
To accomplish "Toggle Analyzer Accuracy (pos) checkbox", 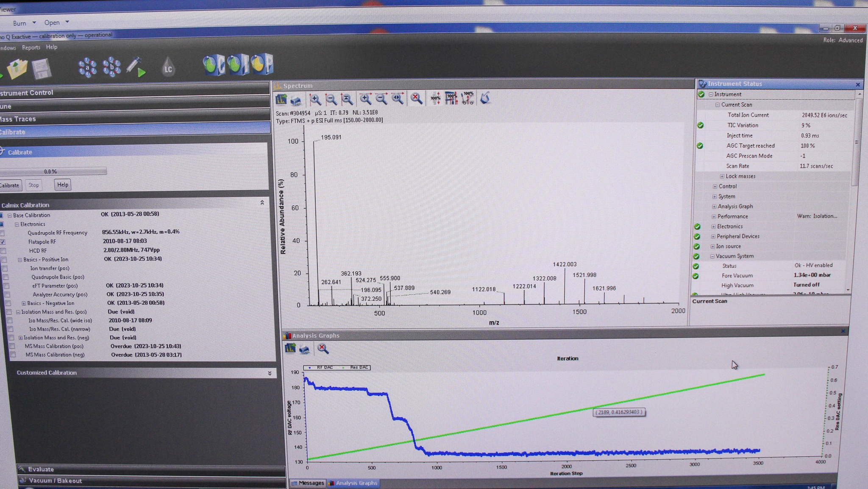I will click(7, 294).
